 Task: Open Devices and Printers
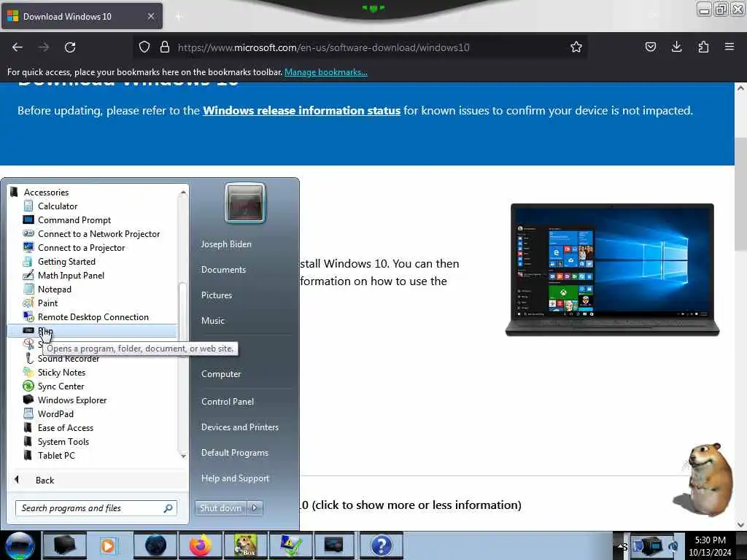[x=239, y=427]
